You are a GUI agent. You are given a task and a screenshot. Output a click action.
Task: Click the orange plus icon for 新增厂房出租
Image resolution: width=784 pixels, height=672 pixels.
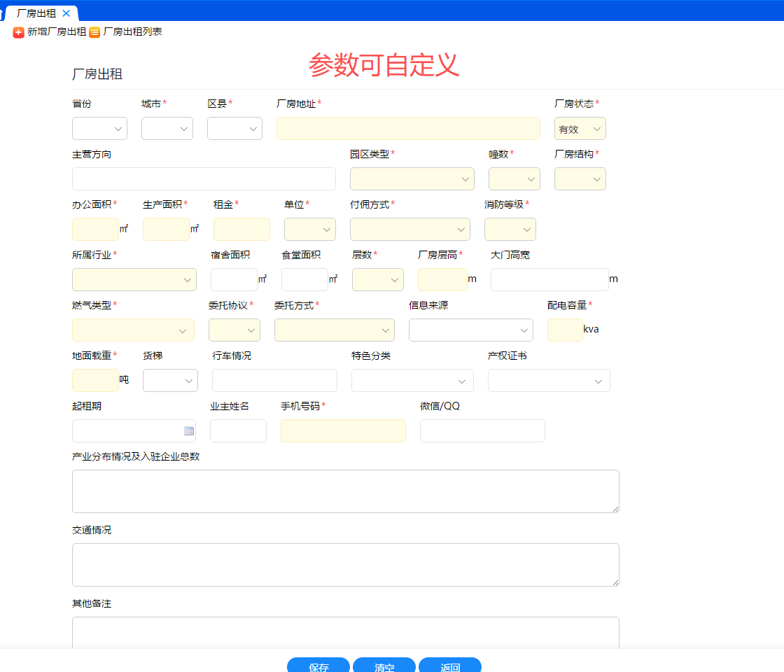(18, 32)
